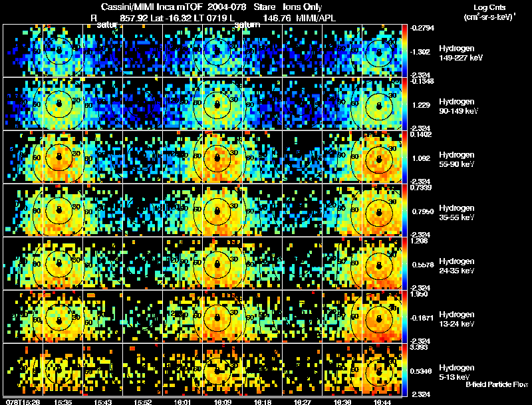Image resolution: width=532 pixels, height=405 pixels.
Task: Click the Saturn disk marker in the 16:09, 35-55 keV panel
Action: pos(217,211)
